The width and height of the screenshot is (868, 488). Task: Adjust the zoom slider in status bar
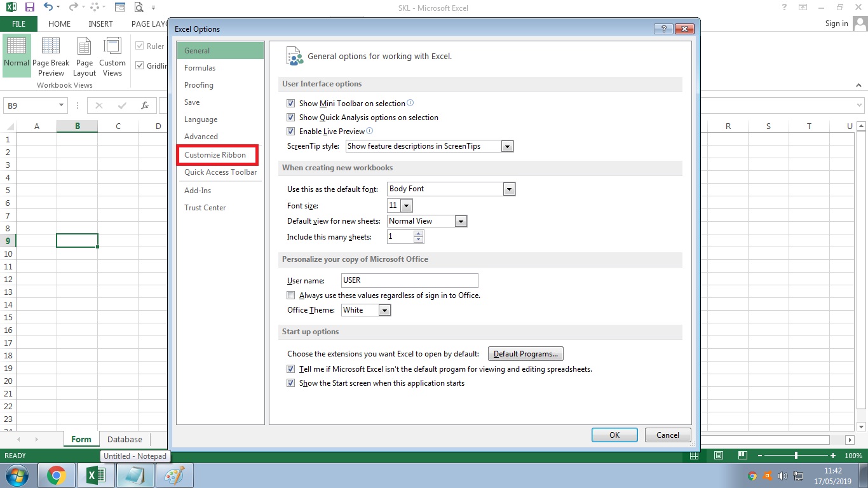coord(796,456)
